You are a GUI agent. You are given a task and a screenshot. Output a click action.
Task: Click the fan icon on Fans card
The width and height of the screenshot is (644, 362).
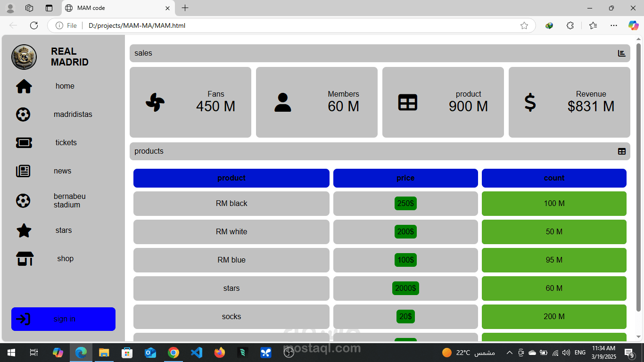[155, 102]
